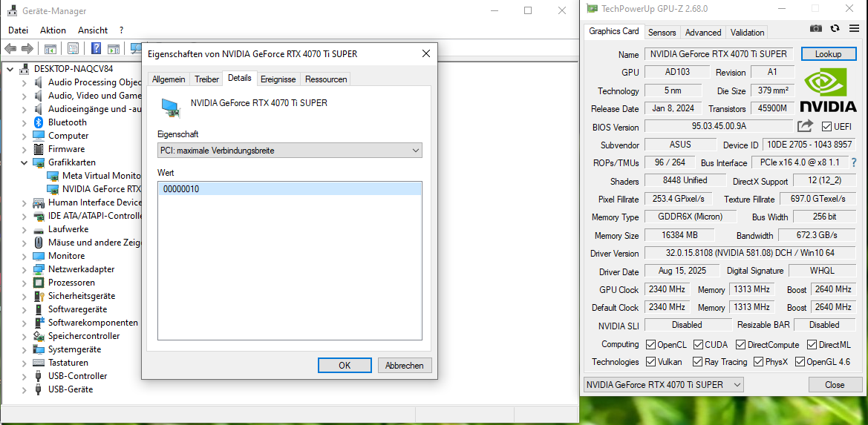Image resolution: width=868 pixels, height=425 pixels.
Task: Switch to the Ressourcen tab
Action: (x=326, y=79)
